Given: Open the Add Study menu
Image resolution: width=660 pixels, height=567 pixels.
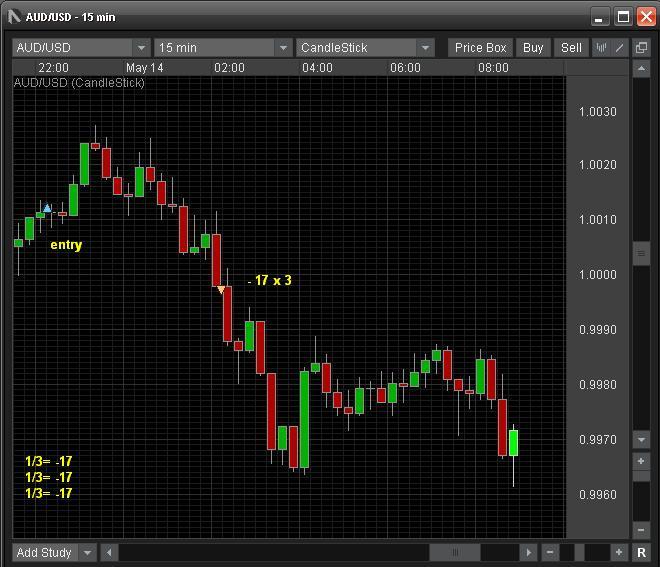Looking at the screenshot, I should point(87,552).
